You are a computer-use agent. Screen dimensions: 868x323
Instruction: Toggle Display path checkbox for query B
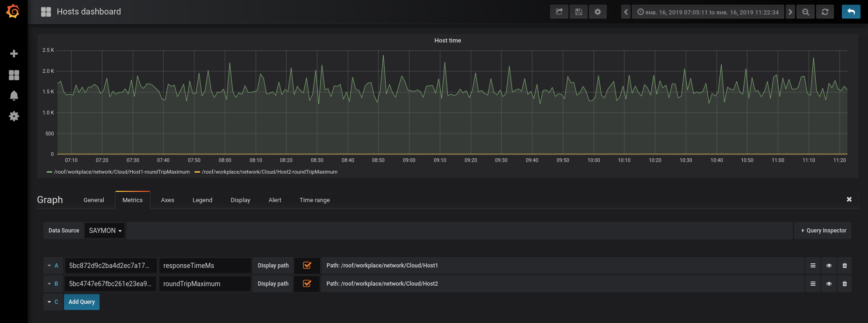coord(307,284)
